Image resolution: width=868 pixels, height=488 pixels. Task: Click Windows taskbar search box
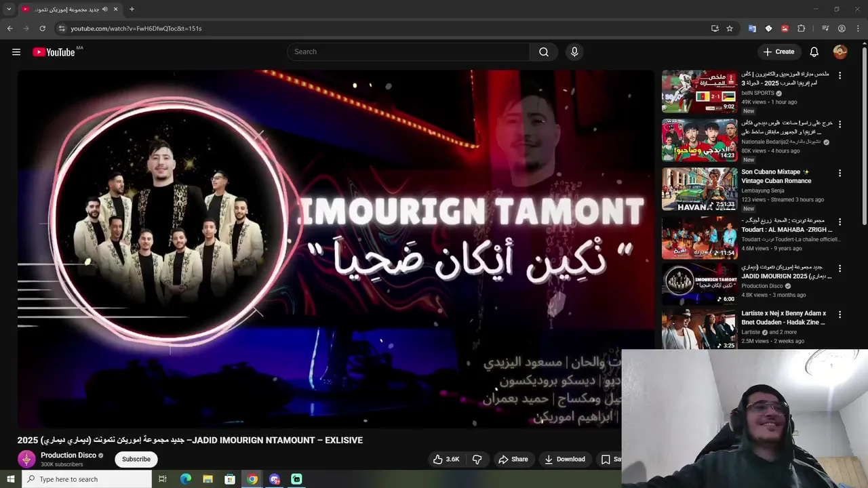click(87, 479)
